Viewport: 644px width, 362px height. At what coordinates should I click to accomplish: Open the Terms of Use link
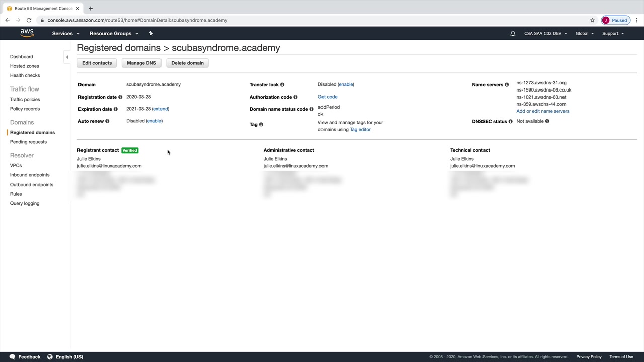pyautogui.click(x=621, y=357)
